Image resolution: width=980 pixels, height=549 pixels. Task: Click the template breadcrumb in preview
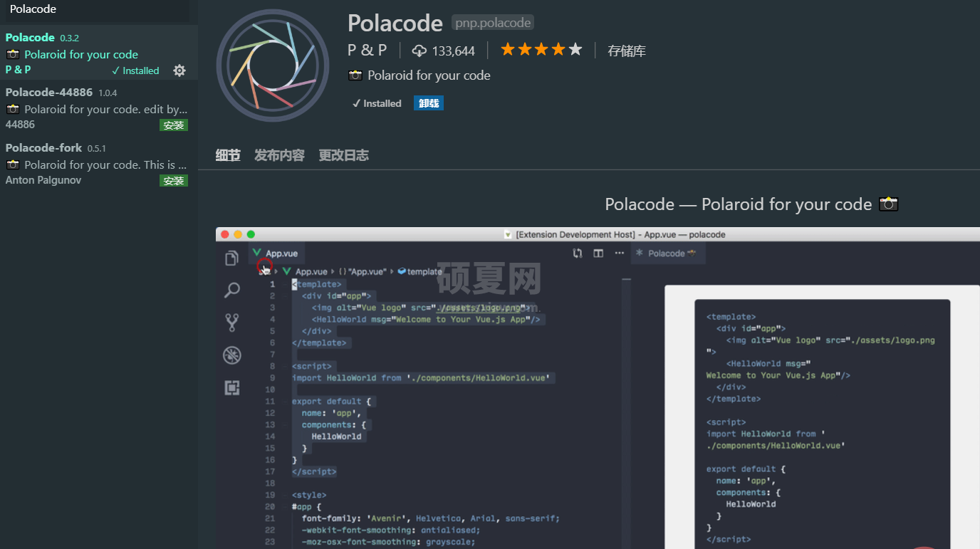pos(424,271)
